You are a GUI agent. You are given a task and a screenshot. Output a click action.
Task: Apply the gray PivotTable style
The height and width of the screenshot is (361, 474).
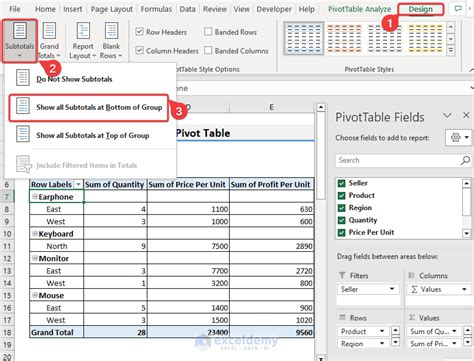[384, 38]
